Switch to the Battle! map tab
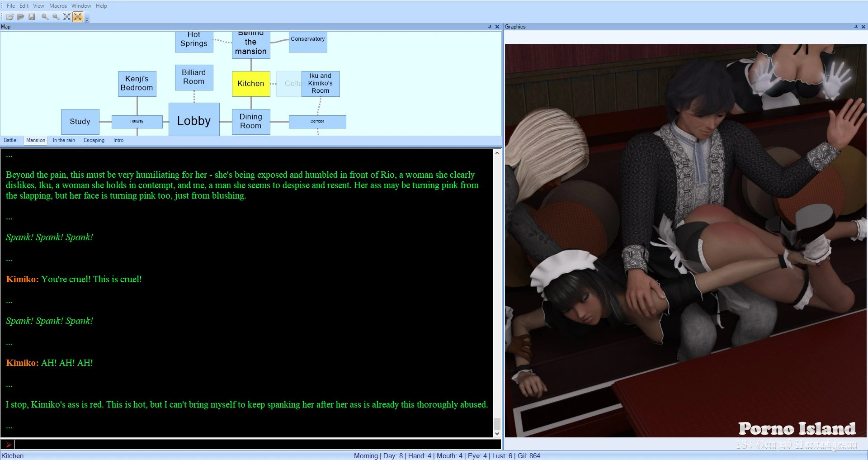The image size is (868, 460). 11,140
